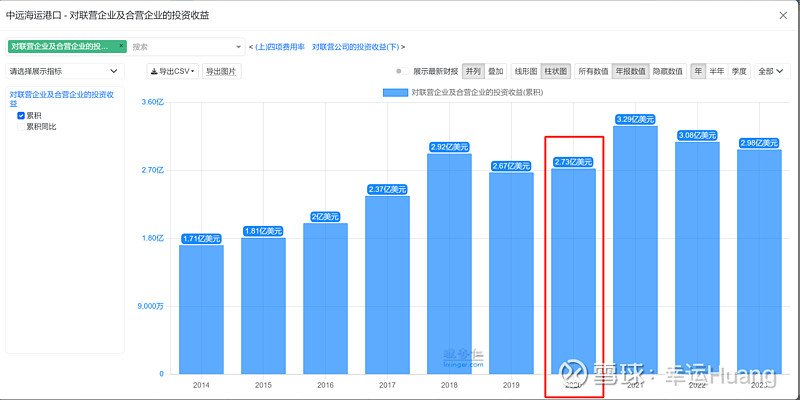This screenshot has width=800, height=400.
Task: Click the 搜索 search input field
Action: click(181, 46)
